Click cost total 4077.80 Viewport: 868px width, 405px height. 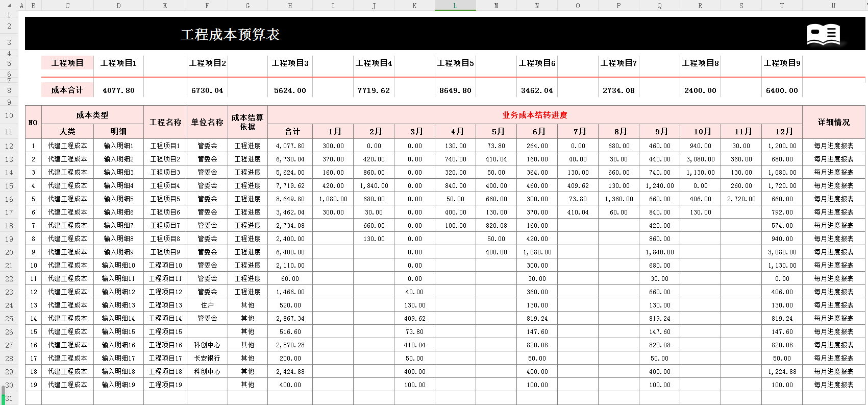coord(118,90)
